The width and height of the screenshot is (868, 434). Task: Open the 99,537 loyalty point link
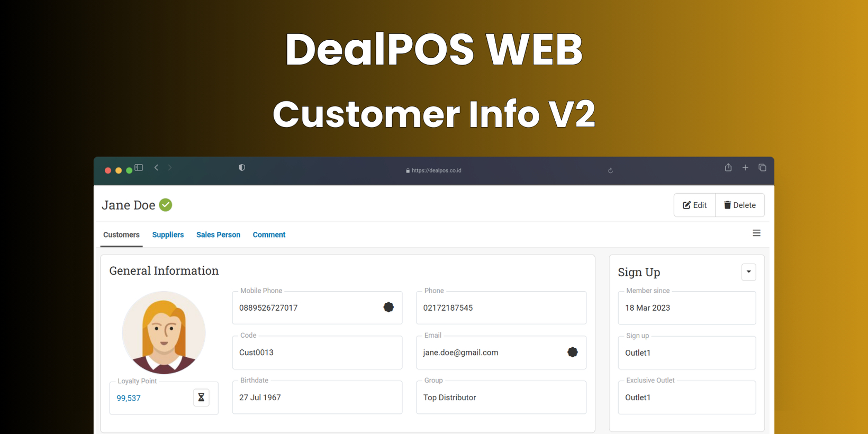[x=129, y=398]
